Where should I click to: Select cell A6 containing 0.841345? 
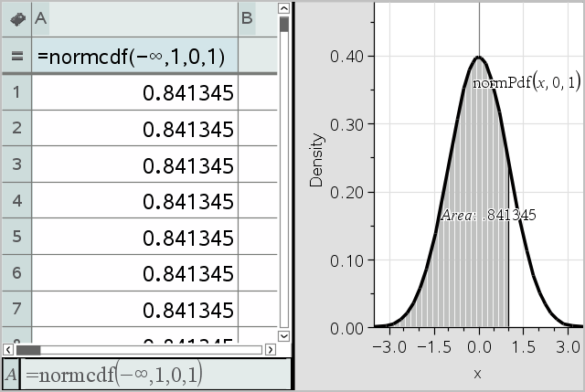click(x=134, y=273)
